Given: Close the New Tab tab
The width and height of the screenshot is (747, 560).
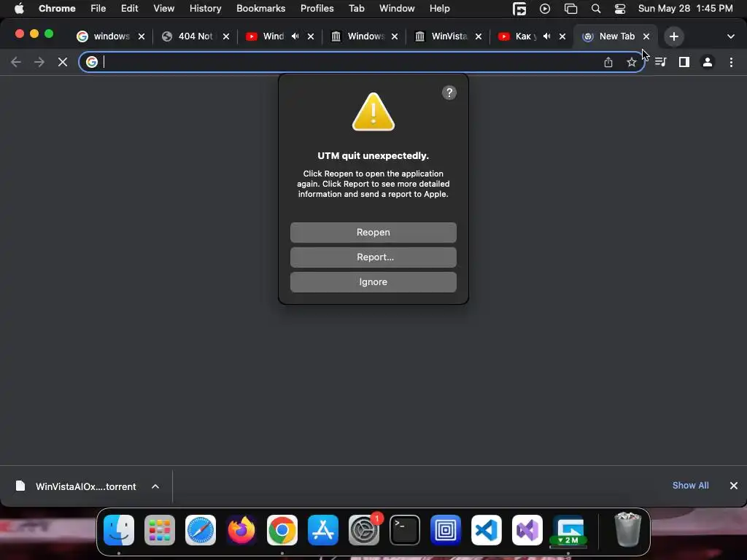Looking at the screenshot, I should pos(646,36).
